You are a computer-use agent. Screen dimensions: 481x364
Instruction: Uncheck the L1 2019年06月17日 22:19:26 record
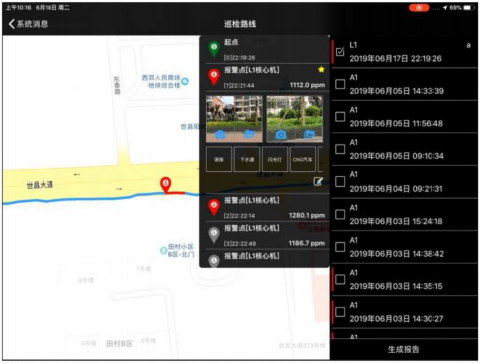tap(340, 52)
